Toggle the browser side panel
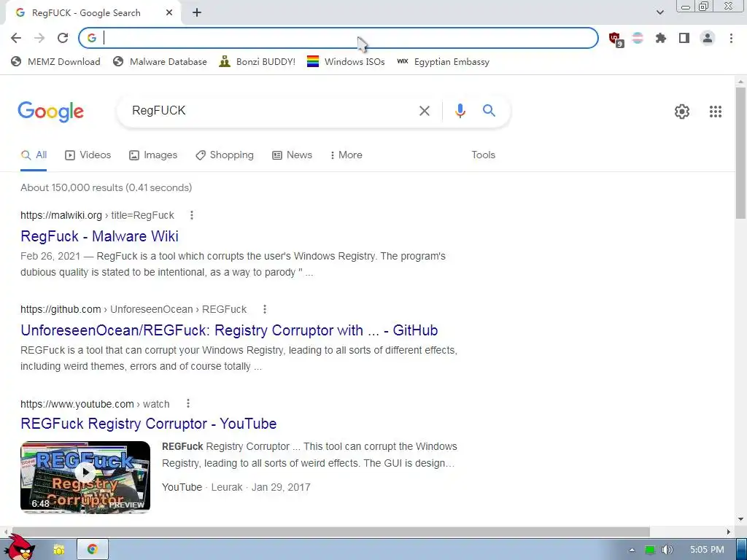The image size is (747, 560). [684, 38]
